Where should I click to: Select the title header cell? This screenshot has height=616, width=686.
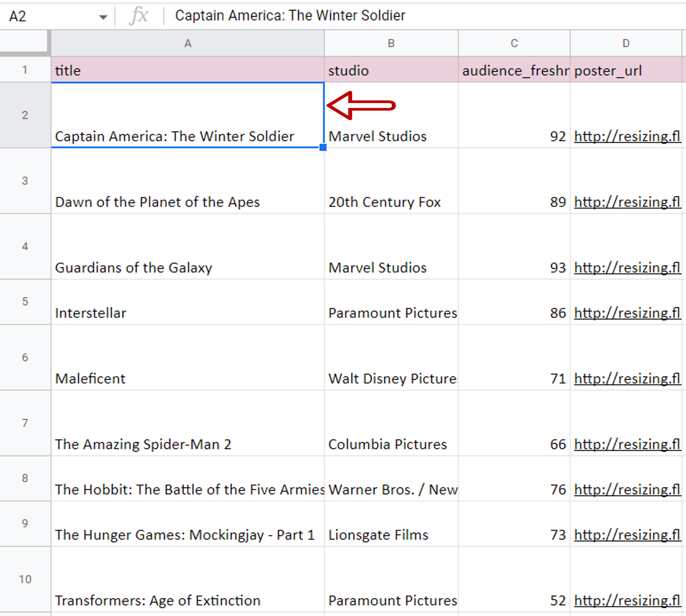click(x=188, y=69)
